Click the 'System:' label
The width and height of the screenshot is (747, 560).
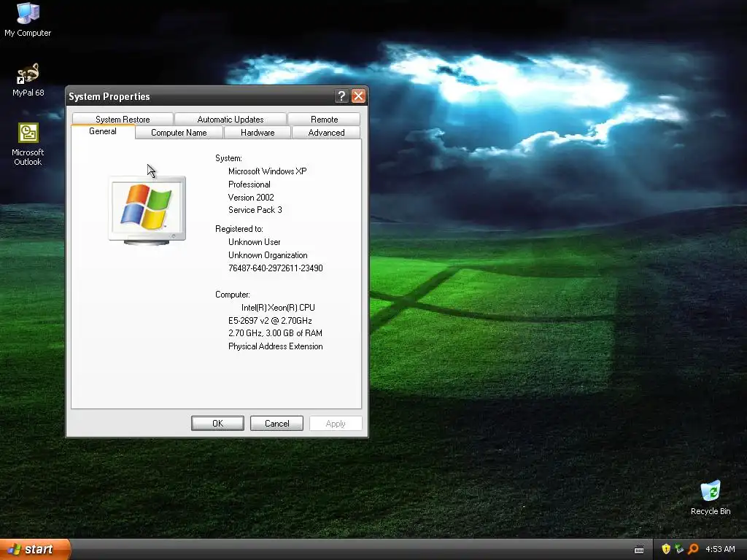point(228,158)
